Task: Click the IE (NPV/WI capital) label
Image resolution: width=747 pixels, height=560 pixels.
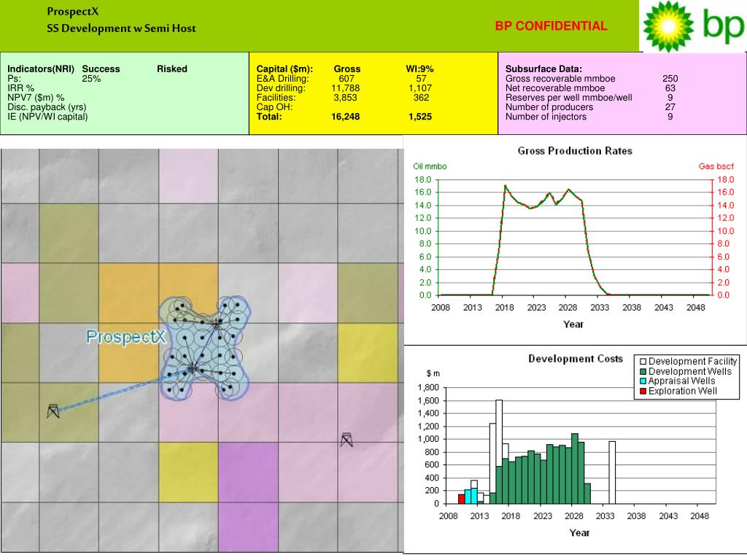Action: pos(47,117)
